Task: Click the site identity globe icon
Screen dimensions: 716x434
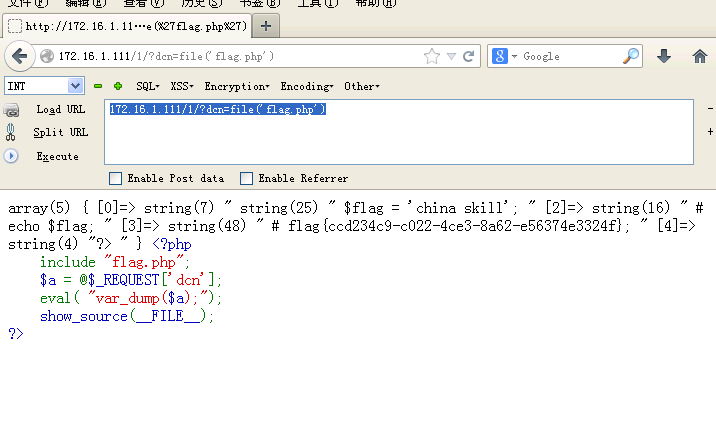Action: 47,56
